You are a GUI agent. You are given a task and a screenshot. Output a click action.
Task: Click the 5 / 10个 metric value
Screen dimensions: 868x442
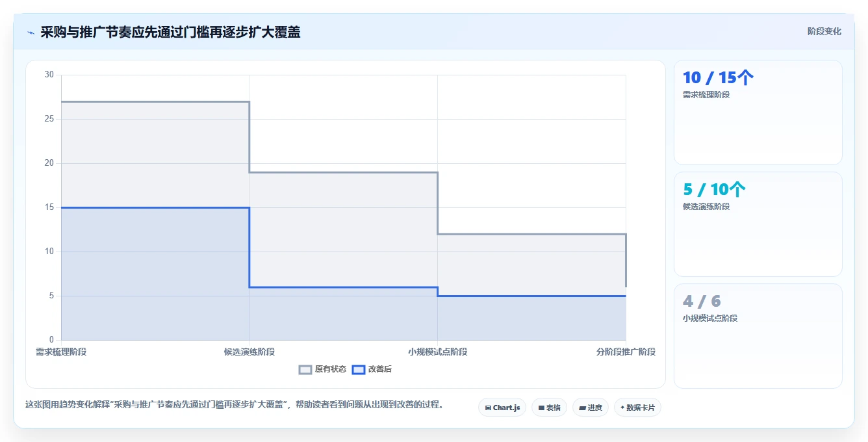coord(714,190)
